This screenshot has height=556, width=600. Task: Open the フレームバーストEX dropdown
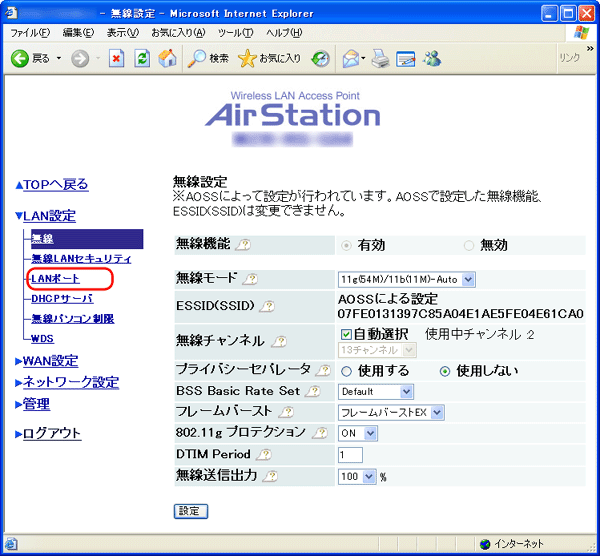coord(391,413)
